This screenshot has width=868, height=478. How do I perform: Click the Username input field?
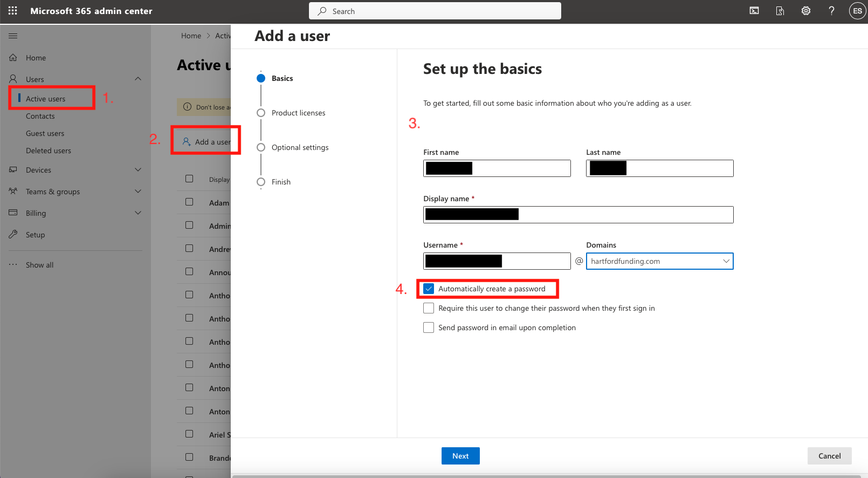point(497,261)
